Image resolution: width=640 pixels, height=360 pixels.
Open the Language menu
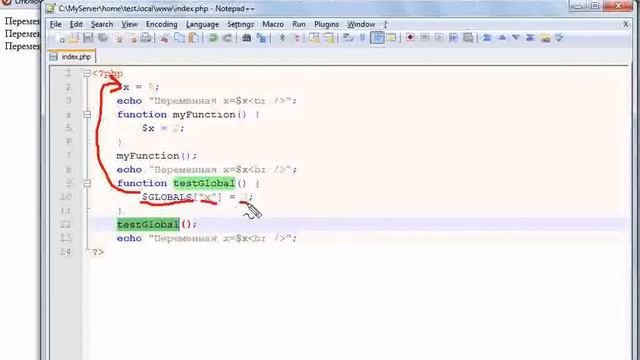click(202, 24)
